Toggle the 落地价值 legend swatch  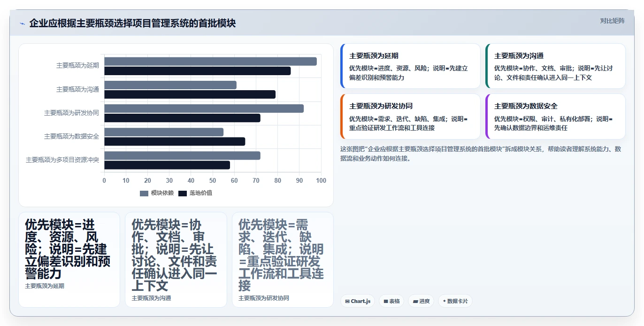click(183, 193)
